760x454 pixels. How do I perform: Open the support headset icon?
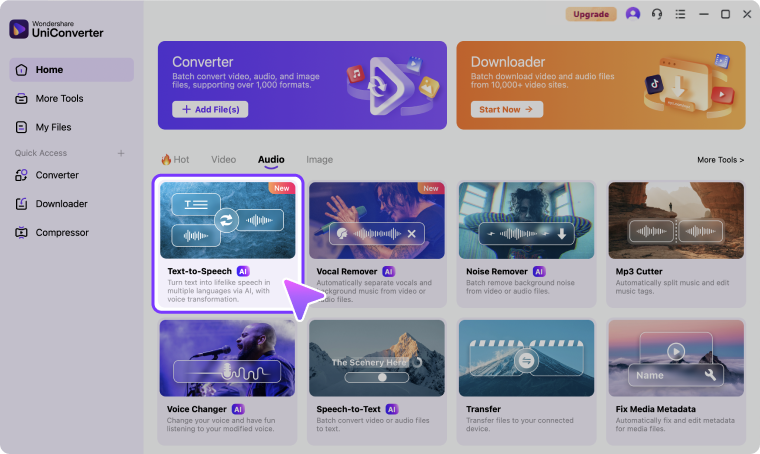[x=657, y=14]
